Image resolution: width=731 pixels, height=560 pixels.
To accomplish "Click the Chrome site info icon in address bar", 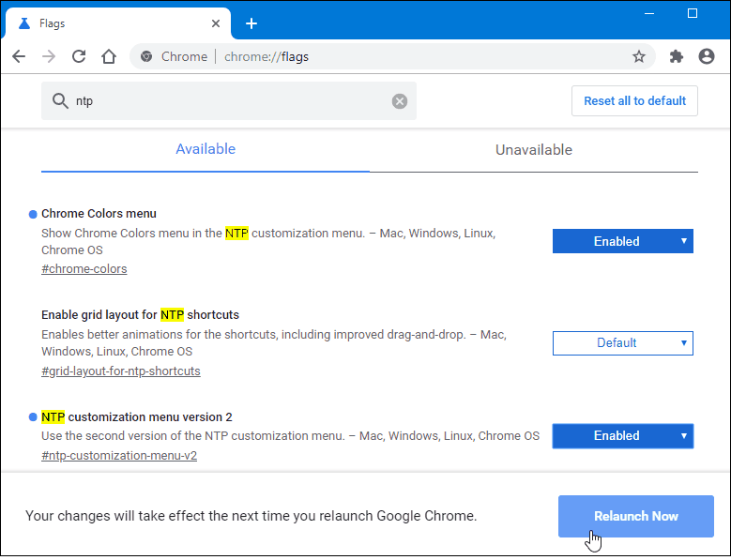I will [x=146, y=56].
